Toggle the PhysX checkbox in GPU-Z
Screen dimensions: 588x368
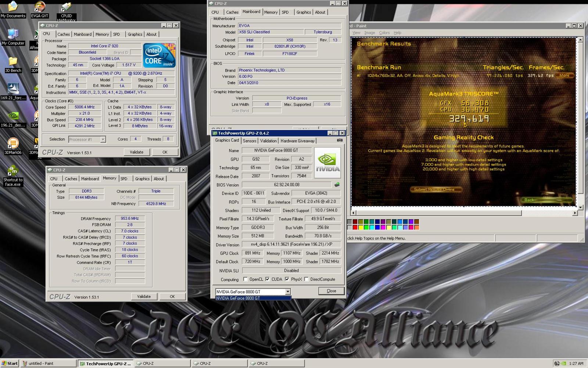[287, 279]
